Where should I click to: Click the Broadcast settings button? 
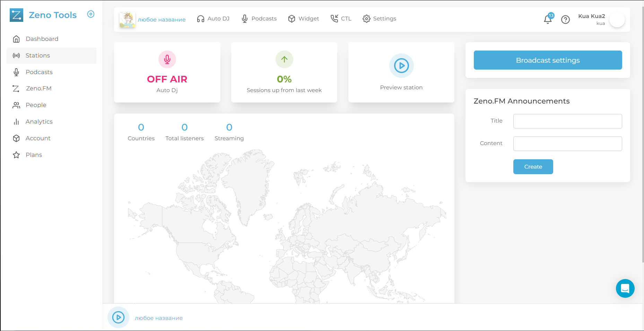pyautogui.click(x=548, y=60)
